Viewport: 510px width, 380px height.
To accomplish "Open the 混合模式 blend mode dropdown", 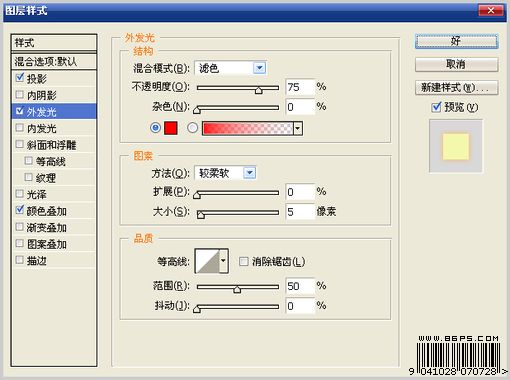I will point(259,68).
